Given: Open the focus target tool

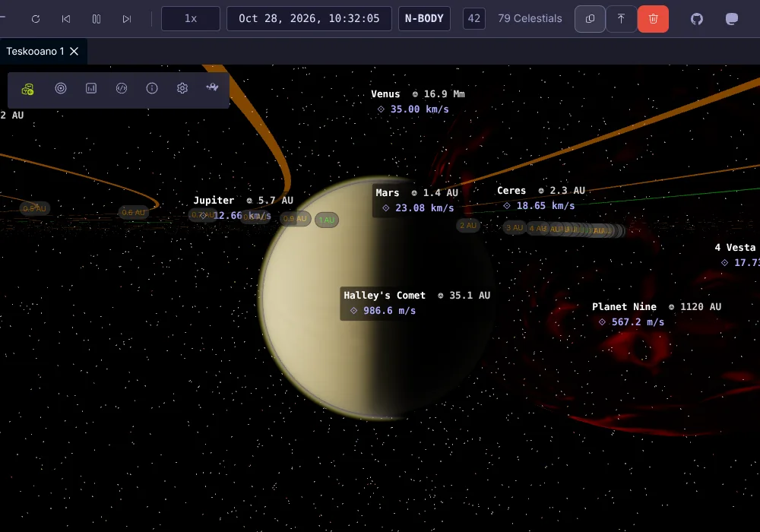Looking at the screenshot, I should tap(61, 88).
